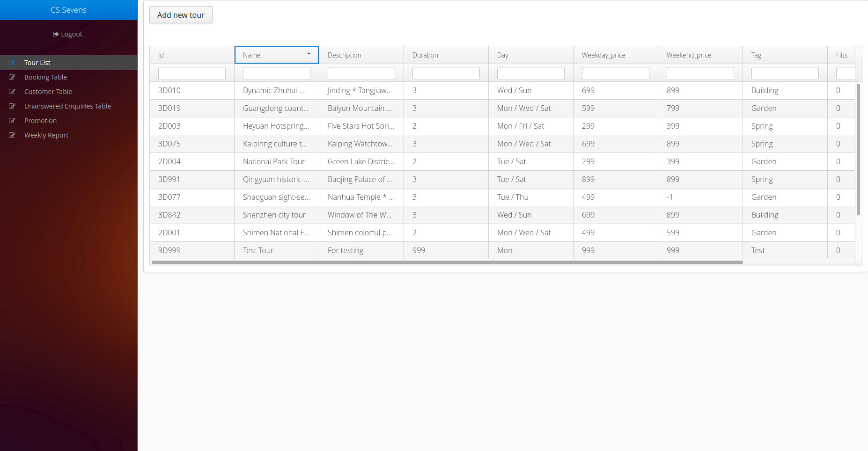This screenshot has height=451, width=868.
Task: Click the Shenzhen city tour cell
Action: [x=277, y=215]
